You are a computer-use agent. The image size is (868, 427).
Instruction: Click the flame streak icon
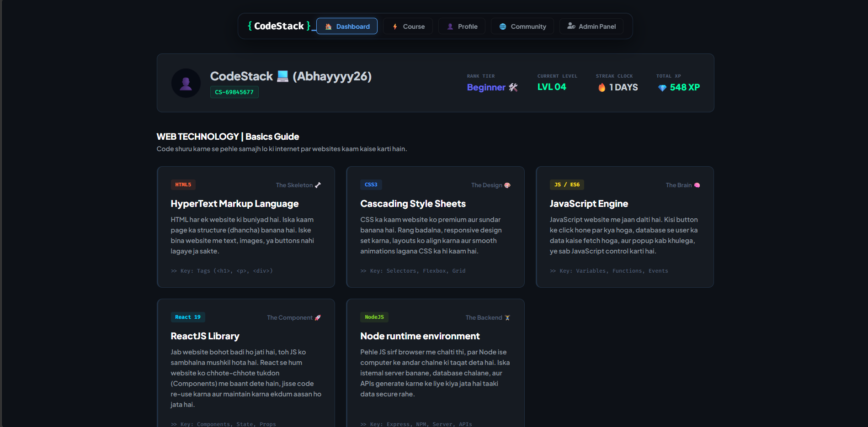602,87
